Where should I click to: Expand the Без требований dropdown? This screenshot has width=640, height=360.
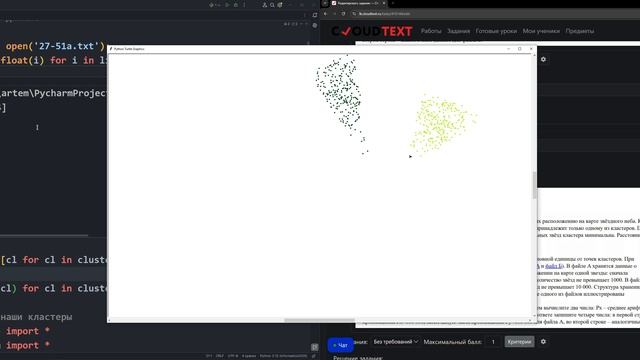click(396, 342)
